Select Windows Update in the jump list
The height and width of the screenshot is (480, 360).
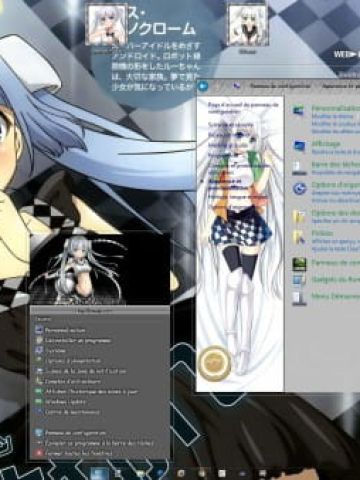[65, 402]
